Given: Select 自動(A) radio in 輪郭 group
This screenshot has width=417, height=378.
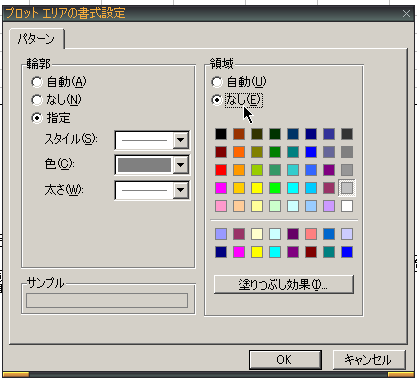Looking at the screenshot, I should [37, 82].
